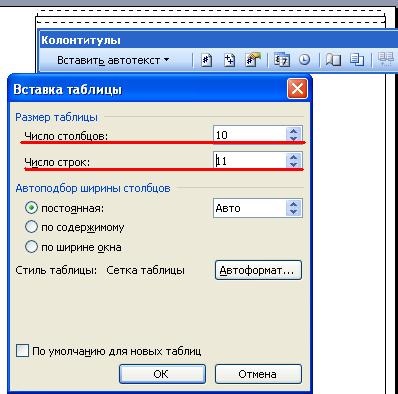Confirm the dialog with the ОК button
Viewport: 398px width, 394px height.
tap(162, 374)
